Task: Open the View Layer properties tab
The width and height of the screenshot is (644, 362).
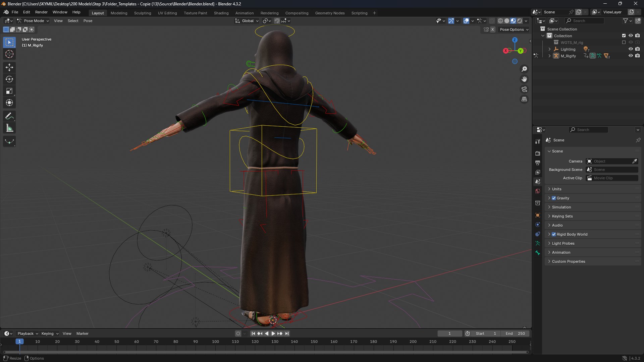Action: 538,172
